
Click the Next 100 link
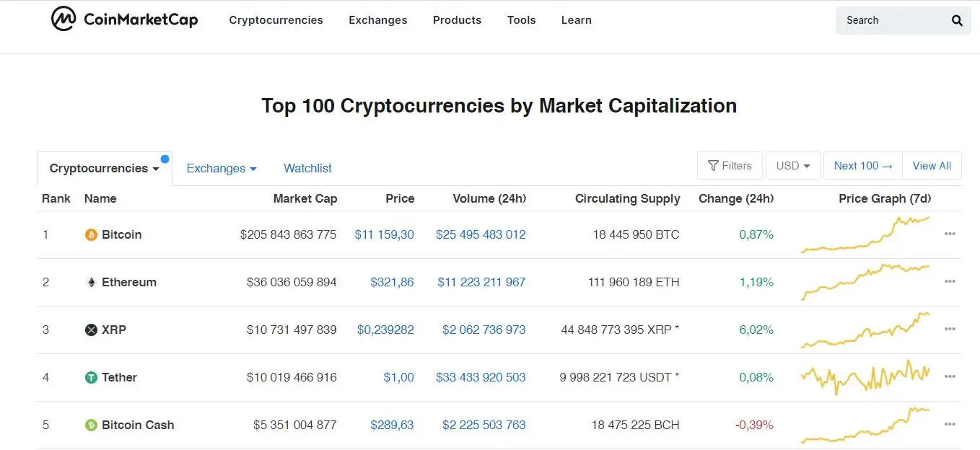[862, 165]
